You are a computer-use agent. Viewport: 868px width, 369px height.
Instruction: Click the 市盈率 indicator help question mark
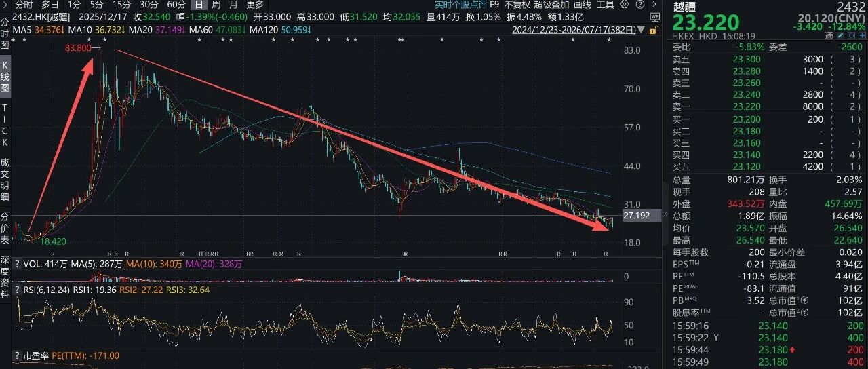(x=16, y=355)
